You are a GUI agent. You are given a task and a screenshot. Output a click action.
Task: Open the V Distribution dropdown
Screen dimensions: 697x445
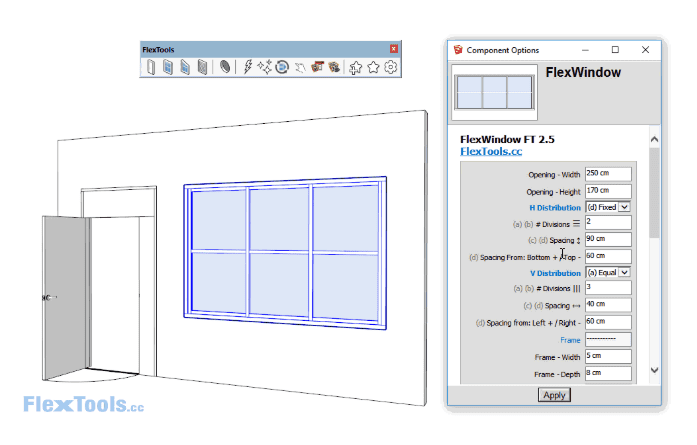click(x=608, y=272)
